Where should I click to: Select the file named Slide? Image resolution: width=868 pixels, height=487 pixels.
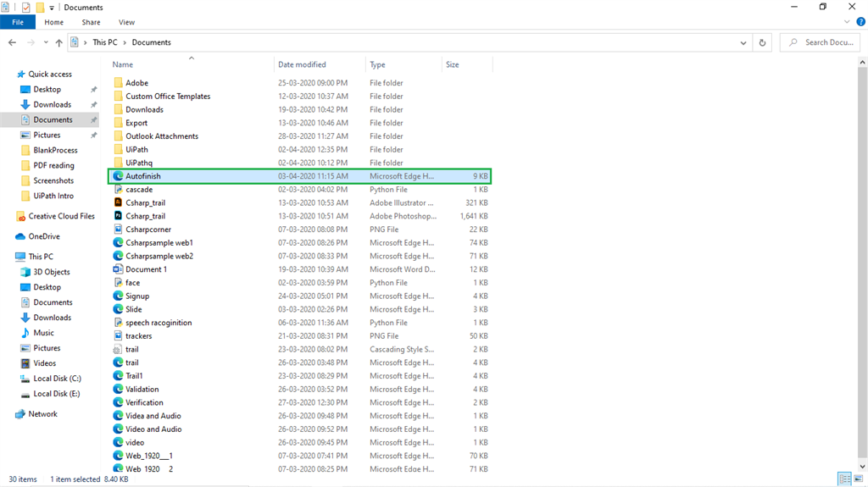[x=133, y=309]
